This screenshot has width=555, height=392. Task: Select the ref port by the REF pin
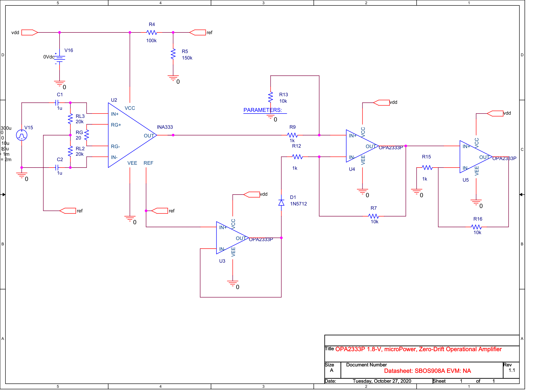point(159,211)
